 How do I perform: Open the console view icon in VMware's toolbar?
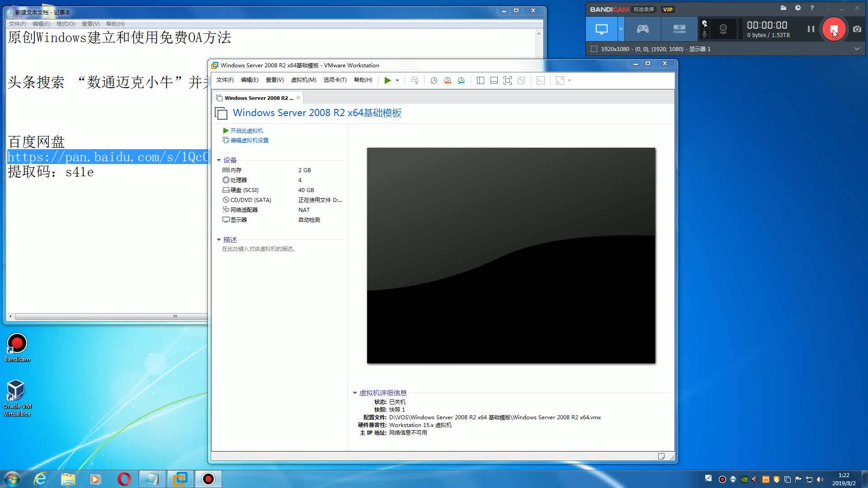pos(541,80)
